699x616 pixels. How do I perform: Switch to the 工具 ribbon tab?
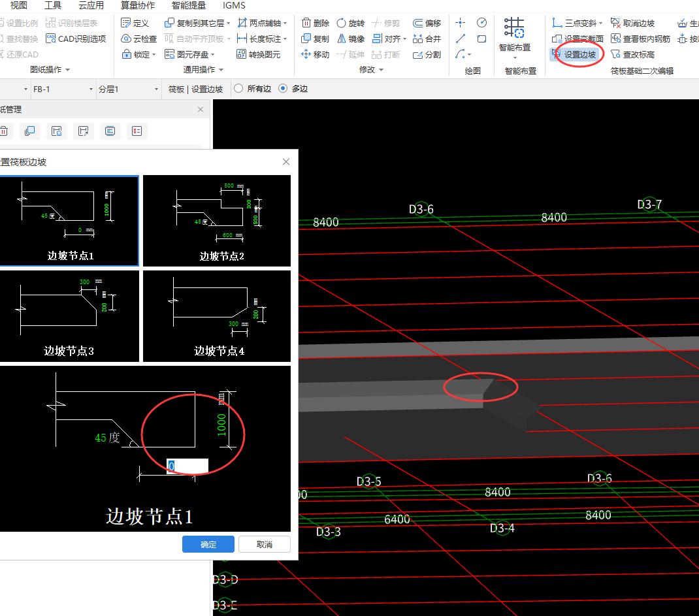tap(53, 5)
